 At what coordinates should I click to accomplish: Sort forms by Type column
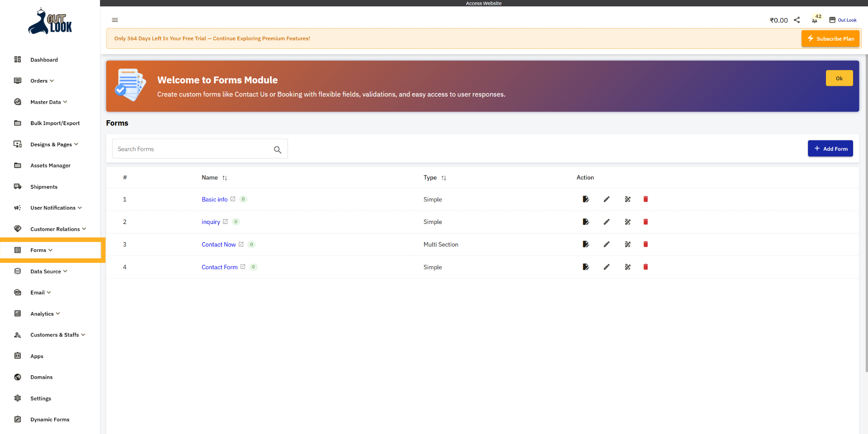coord(443,178)
